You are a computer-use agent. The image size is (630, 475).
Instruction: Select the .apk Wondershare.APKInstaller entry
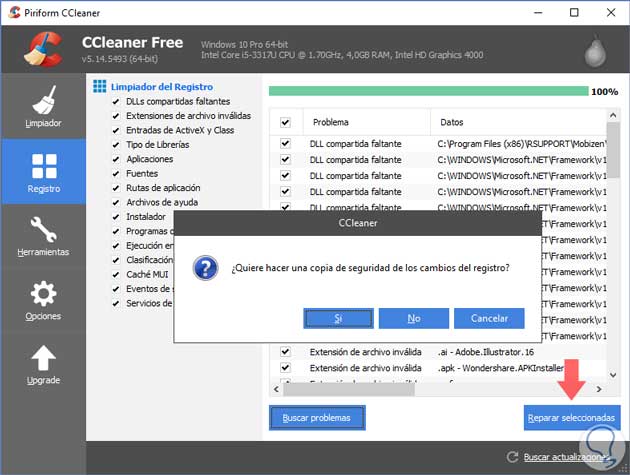[501, 368]
